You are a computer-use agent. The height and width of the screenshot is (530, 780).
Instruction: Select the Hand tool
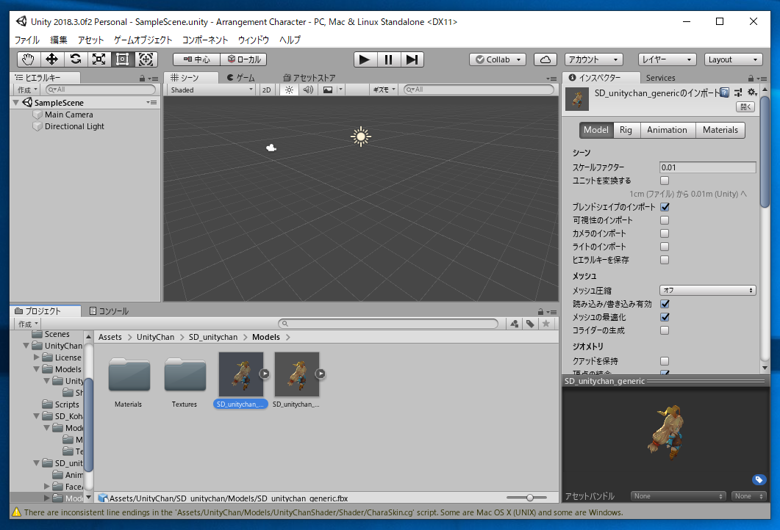pos(28,60)
